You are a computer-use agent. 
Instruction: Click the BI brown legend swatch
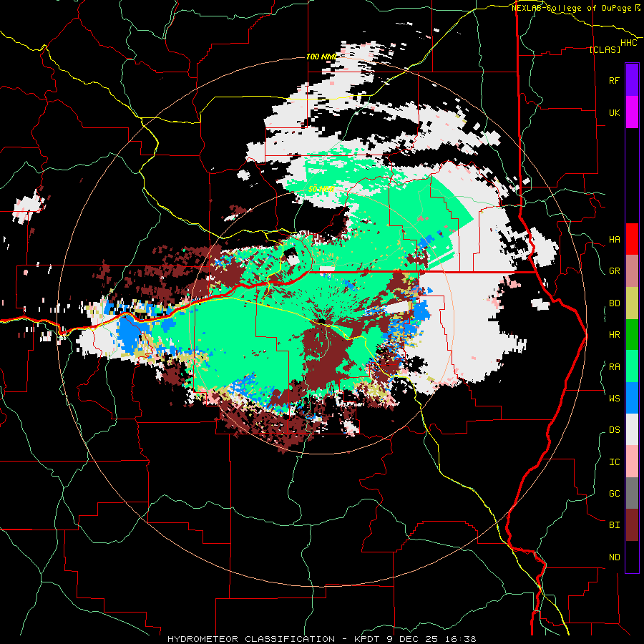click(x=632, y=525)
